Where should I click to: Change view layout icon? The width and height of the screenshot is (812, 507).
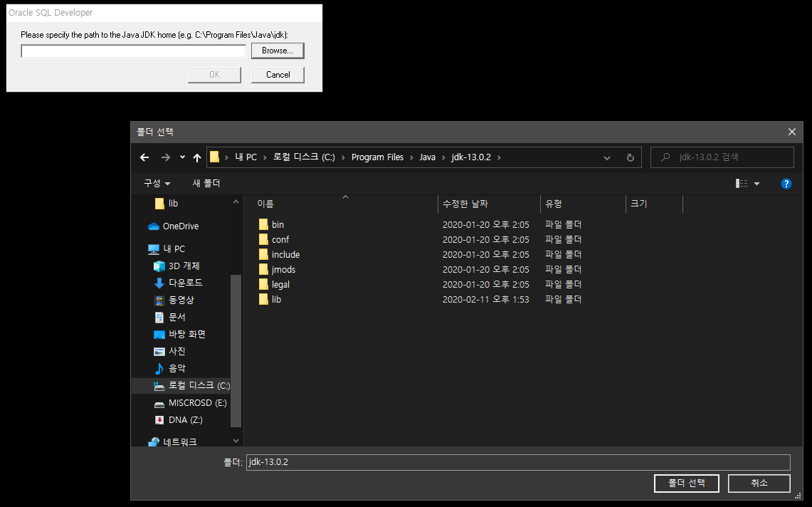(x=742, y=184)
